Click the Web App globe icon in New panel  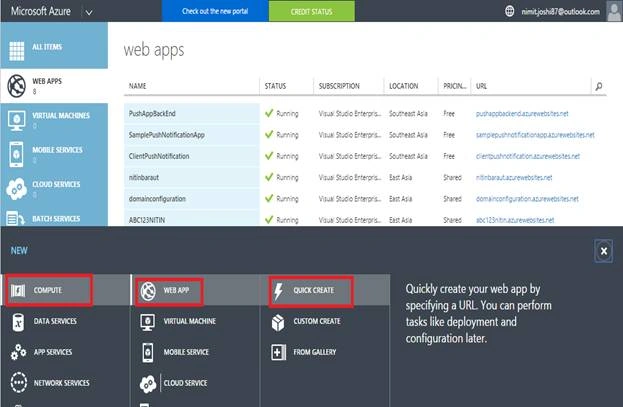point(148,291)
